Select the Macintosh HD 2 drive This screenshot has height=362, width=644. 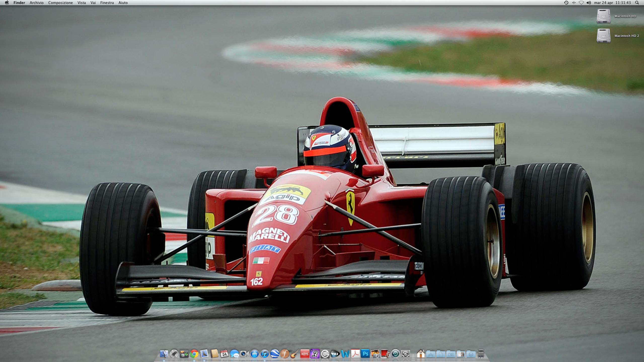[x=603, y=36]
